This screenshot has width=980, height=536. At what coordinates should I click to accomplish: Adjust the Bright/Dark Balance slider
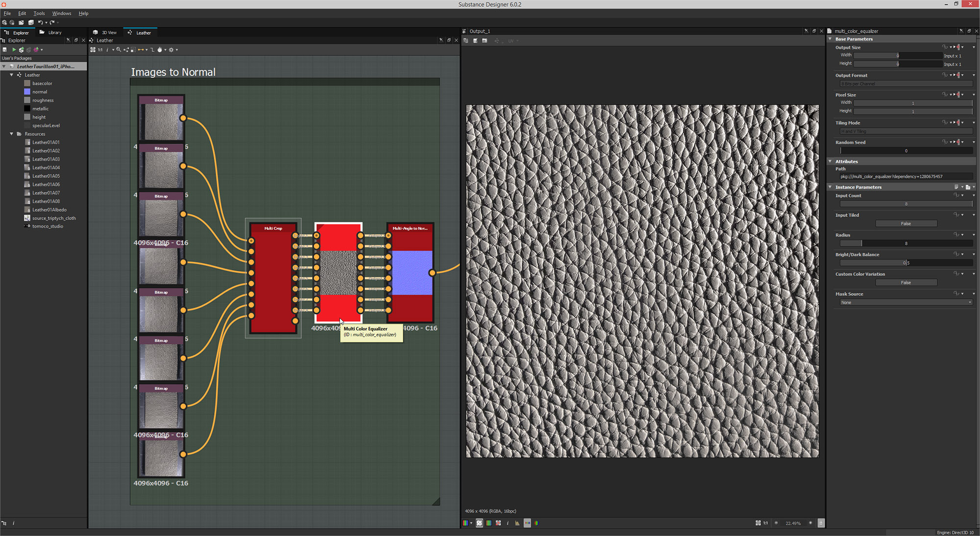[906, 263]
